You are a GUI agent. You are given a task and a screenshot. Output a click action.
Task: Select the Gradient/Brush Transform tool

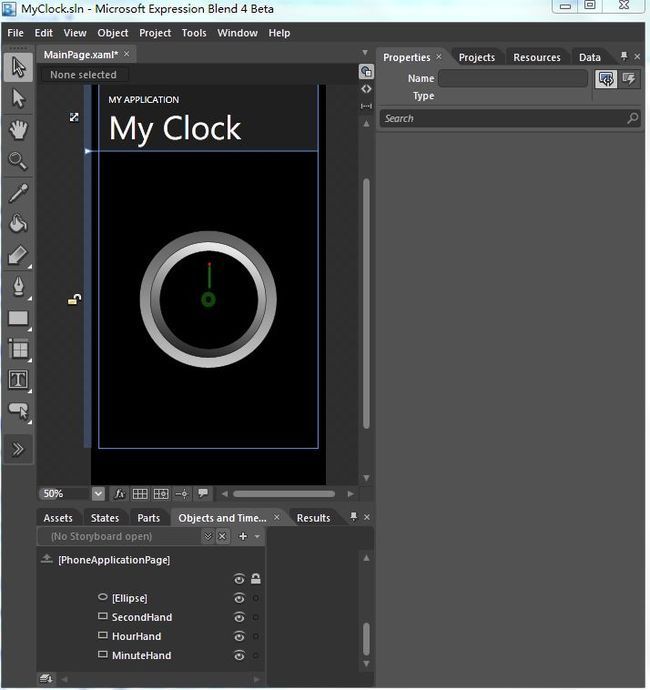pos(18,255)
